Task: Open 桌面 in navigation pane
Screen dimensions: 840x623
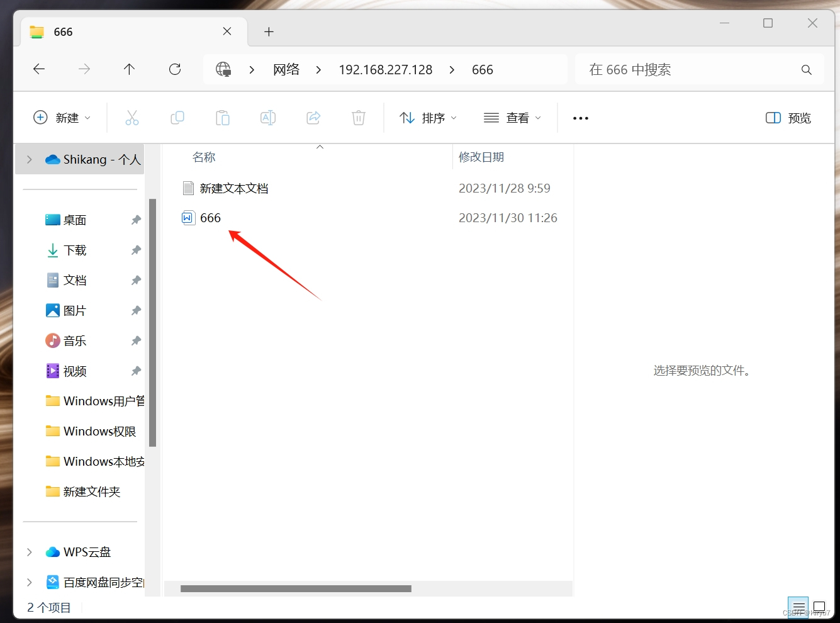Action: [x=75, y=220]
